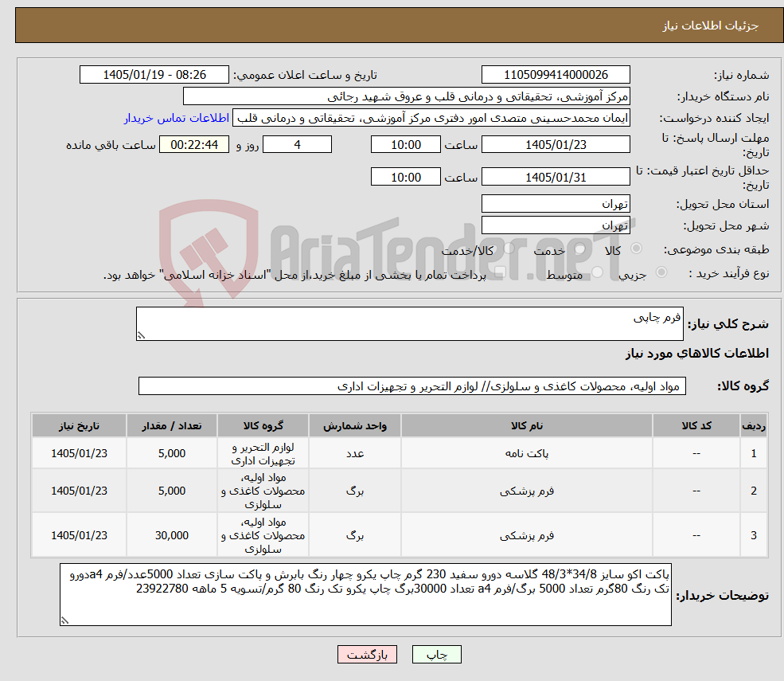Click the unit عدد cell
Image resolution: width=784 pixels, height=681 pixels.
[x=355, y=453]
